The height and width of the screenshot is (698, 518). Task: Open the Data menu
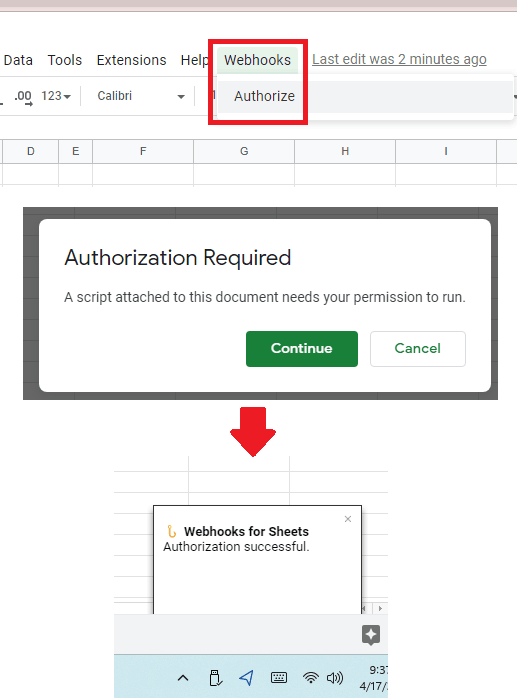[x=18, y=60]
